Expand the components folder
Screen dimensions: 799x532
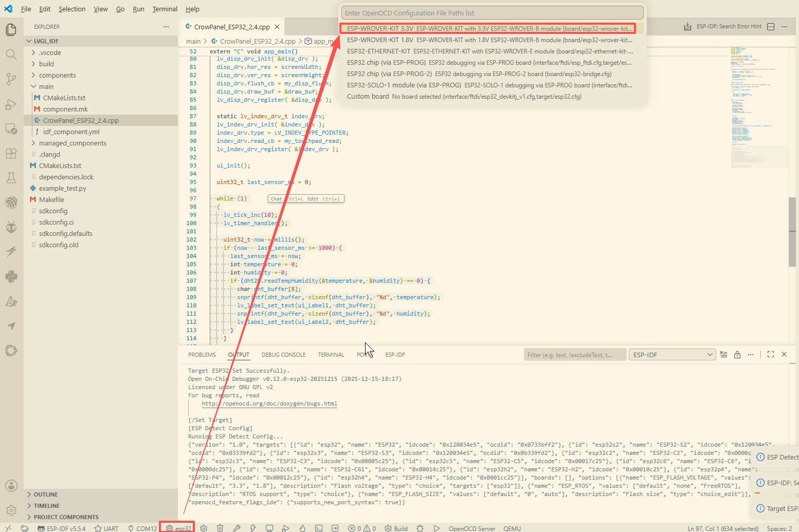tap(58, 75)
